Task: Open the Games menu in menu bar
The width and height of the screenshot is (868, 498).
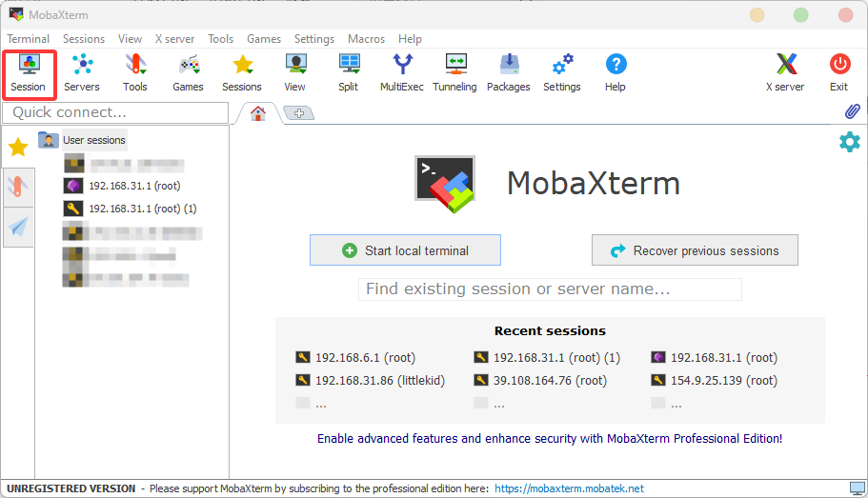Action: (264, 39)
